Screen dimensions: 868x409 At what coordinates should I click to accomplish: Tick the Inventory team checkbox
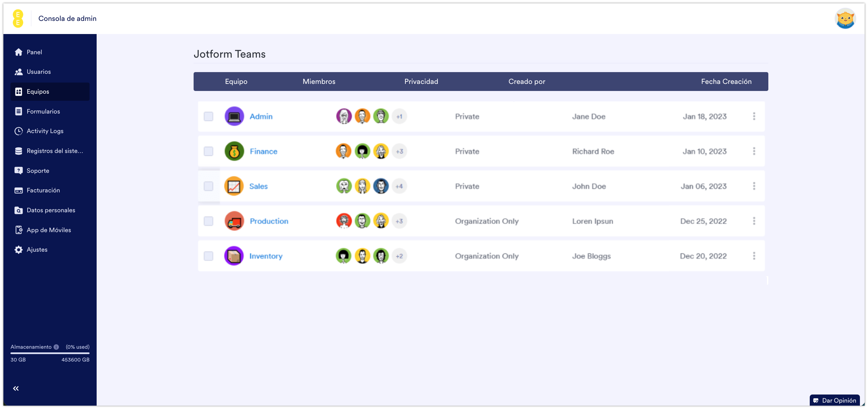pyautogui.click(x=208, y=256)
